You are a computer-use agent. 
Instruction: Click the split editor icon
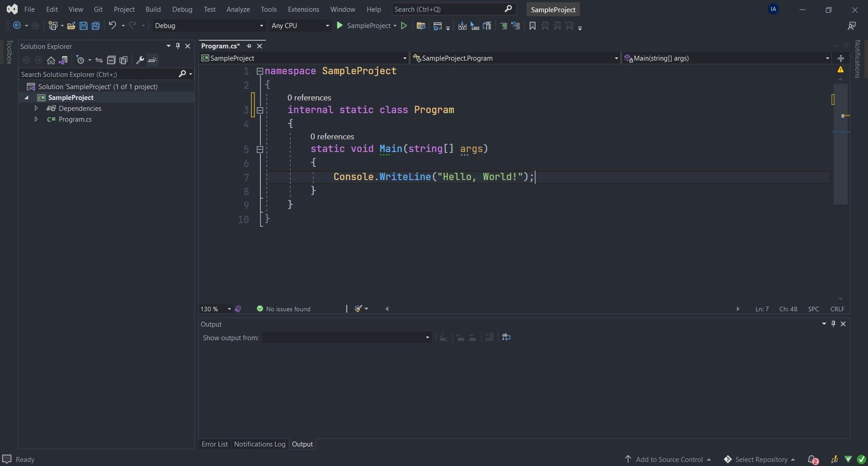coord(841,58)
